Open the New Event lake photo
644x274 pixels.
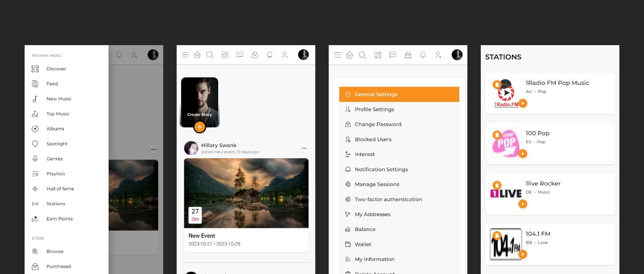(246, 193)
